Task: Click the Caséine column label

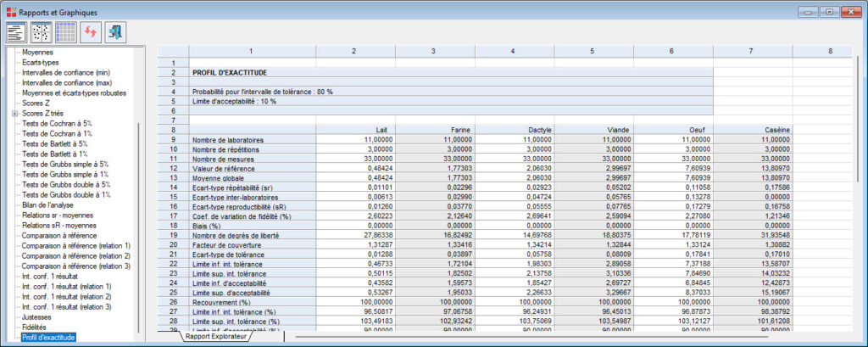Action: coord(753,129)
